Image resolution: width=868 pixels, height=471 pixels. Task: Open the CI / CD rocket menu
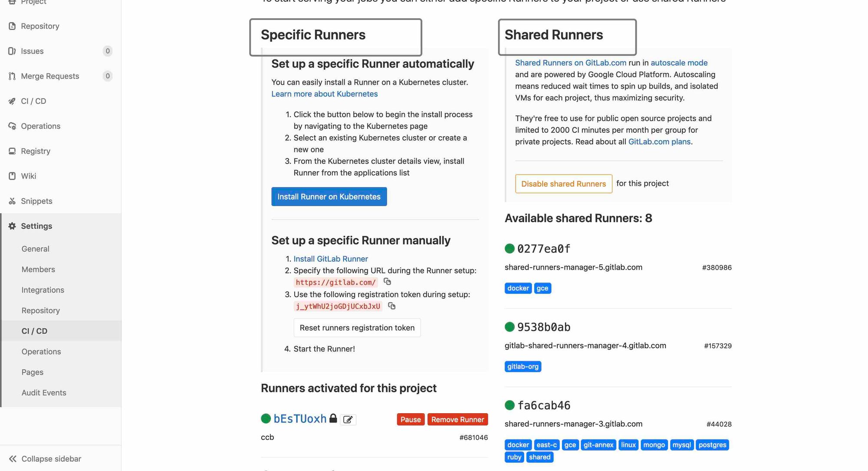12,101
